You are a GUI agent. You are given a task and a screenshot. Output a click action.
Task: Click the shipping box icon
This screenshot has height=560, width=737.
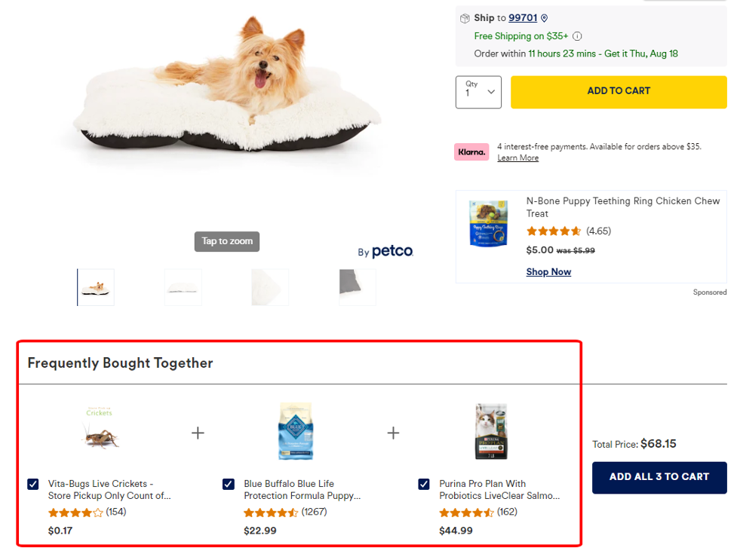point(465,18)
